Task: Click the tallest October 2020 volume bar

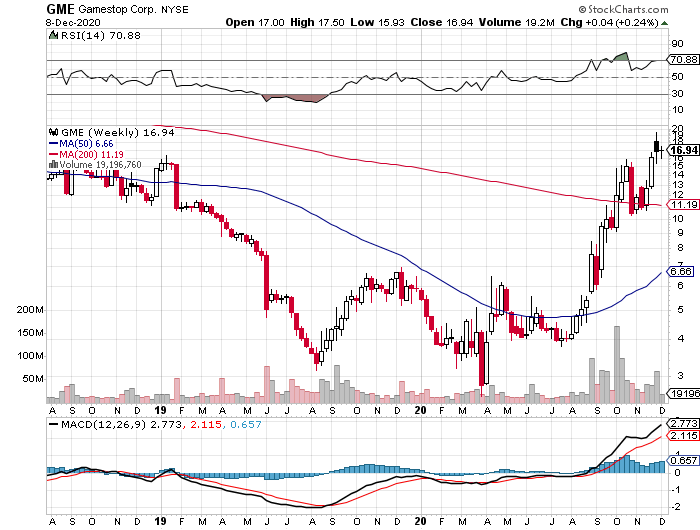Action: pos(617,364)
